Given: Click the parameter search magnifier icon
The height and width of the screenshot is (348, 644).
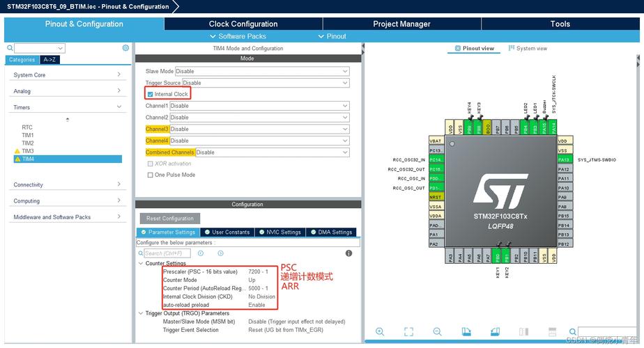Looking at the screenshot, I should [x=141, y=253].
